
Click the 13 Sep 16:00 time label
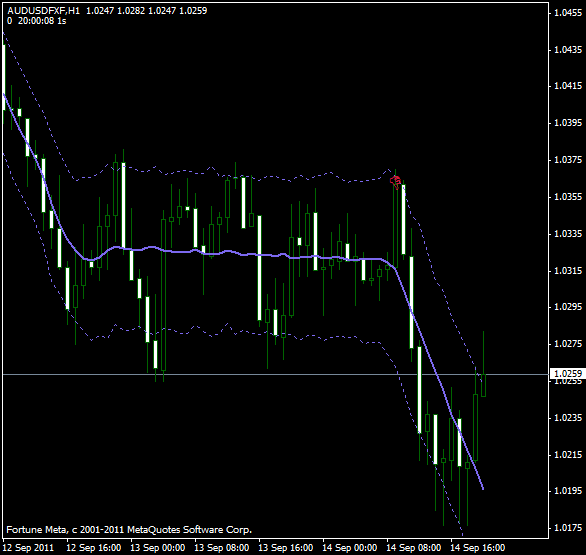point(286,548)
